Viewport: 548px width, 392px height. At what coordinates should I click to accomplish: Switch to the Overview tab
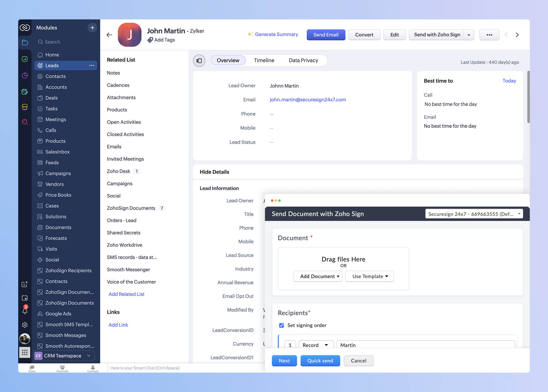click(x=228, y=60)
